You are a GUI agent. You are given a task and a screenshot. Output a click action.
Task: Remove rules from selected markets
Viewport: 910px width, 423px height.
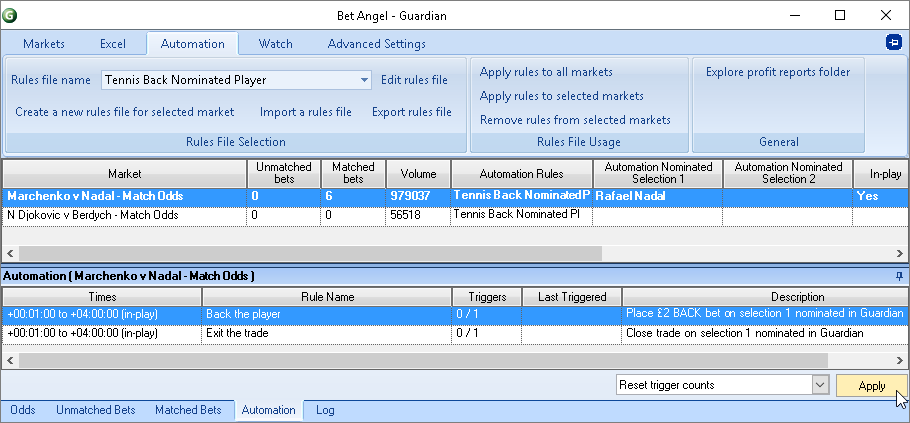coord(575,120)
